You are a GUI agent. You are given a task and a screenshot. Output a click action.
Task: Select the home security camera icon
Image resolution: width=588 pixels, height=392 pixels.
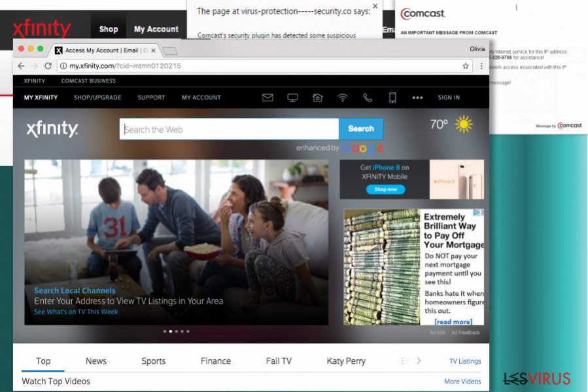coord(317,98)
